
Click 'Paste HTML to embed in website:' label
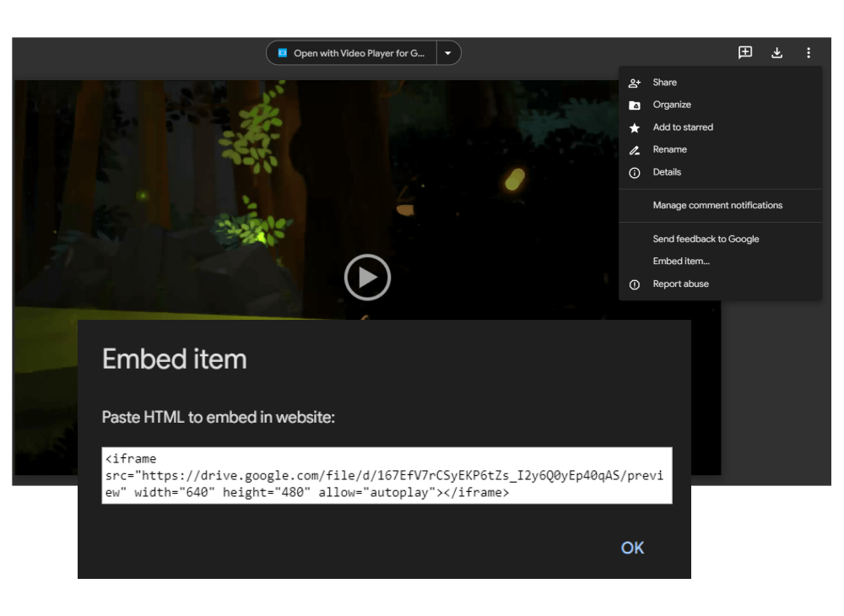[218, 418]
